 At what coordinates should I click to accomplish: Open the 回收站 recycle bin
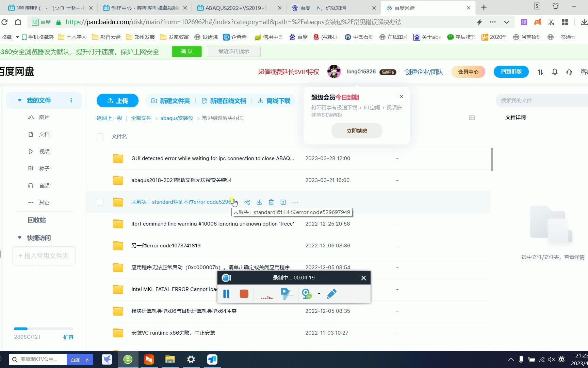tap(37, 220)
